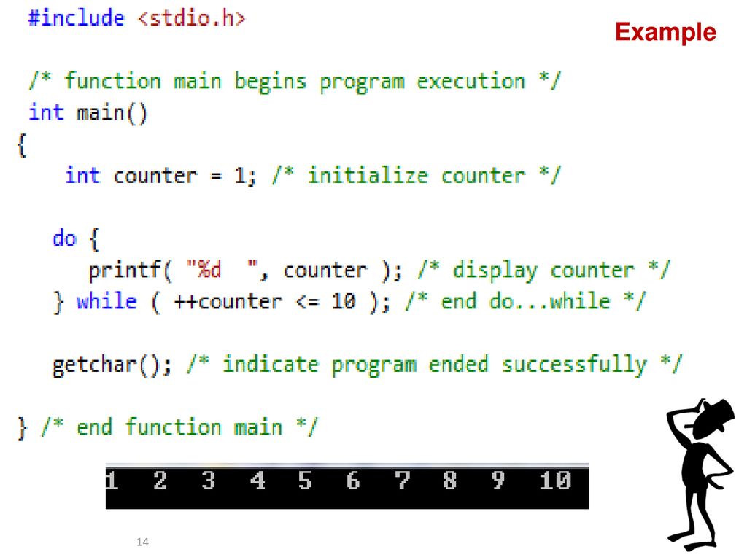Select the printf call line
This screenshot has width=747, height=560.
click(245, 271)
